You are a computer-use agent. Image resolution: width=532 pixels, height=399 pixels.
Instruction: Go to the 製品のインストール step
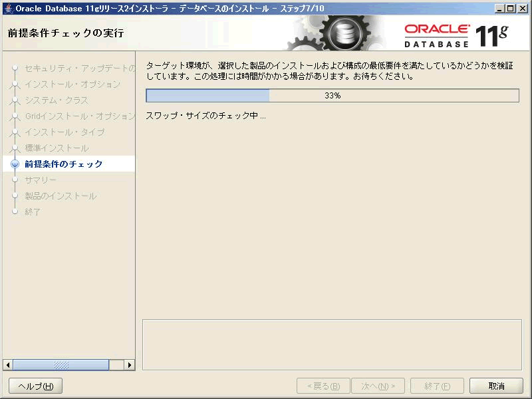[x=61, y=196]
